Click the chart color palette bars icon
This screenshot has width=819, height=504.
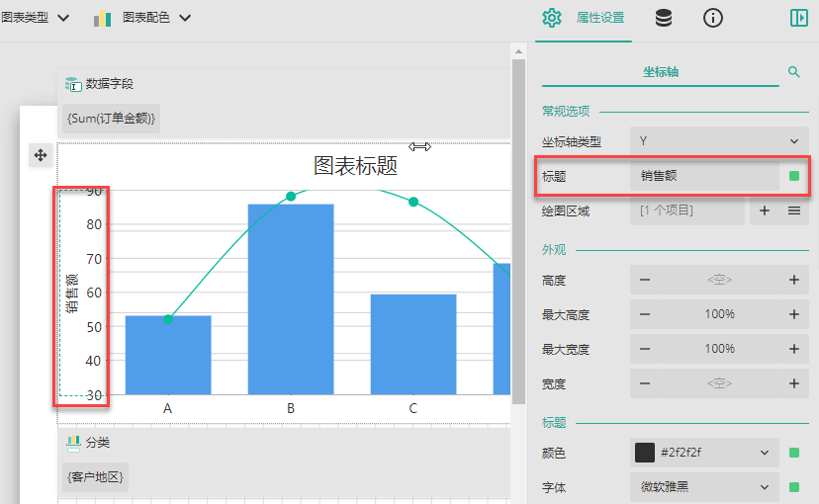coord(103,19)
